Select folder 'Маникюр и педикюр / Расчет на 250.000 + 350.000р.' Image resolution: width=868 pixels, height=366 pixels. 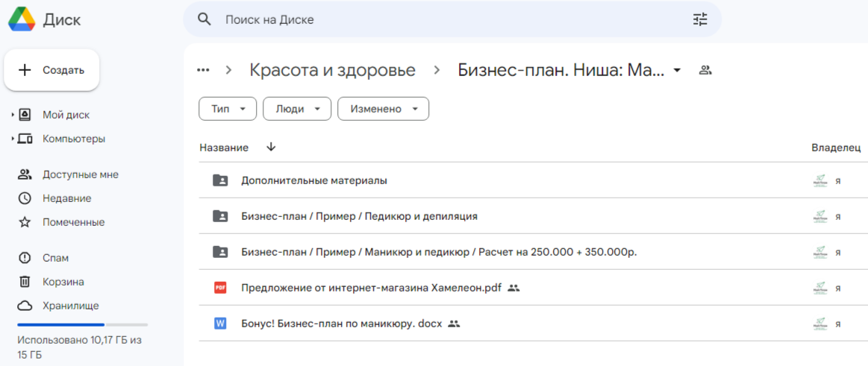point(440,252)
